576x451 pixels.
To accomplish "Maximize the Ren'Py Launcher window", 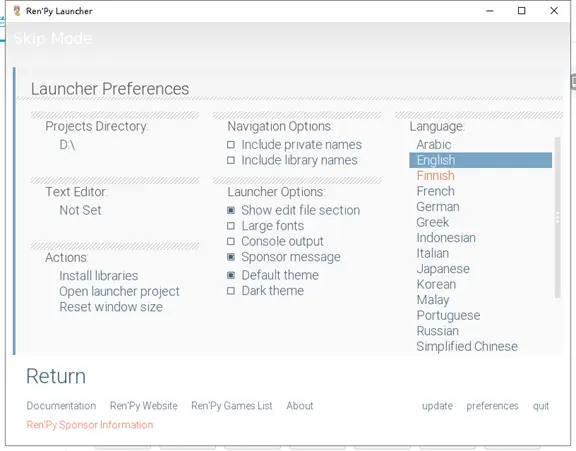I will click(x=521, y=11).
